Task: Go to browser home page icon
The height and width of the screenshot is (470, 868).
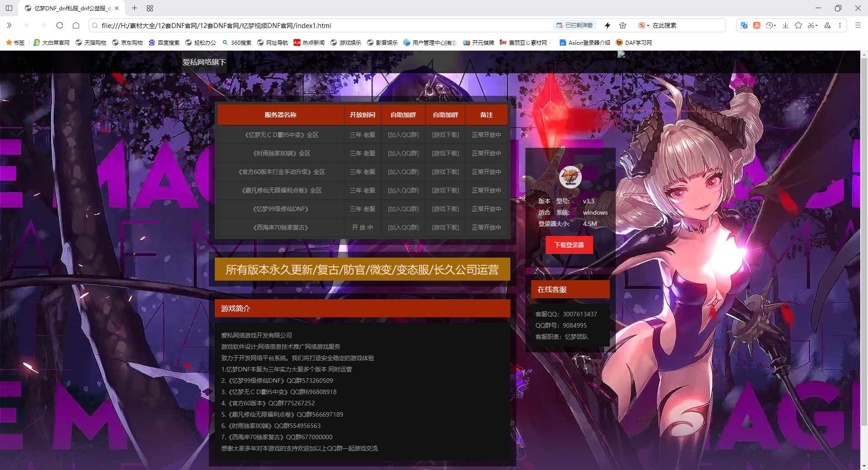Action: (x=76, y=25)
